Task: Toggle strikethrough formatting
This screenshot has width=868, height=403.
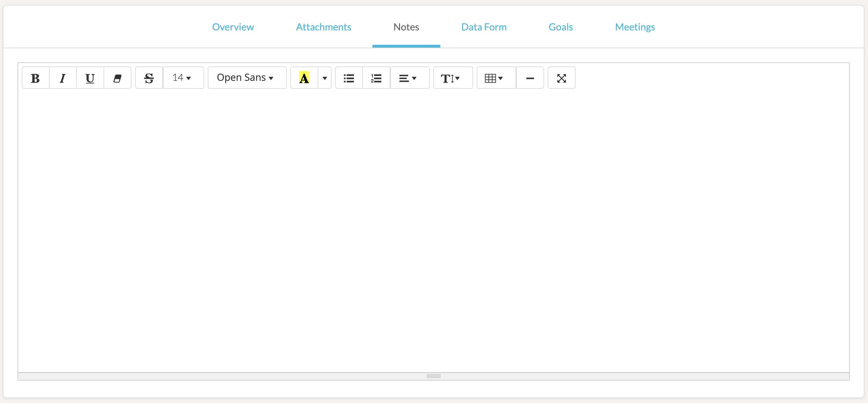Action: tap(149, 78)
